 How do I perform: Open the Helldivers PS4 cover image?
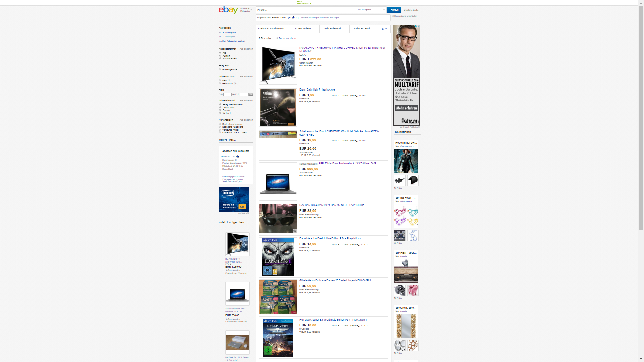click(278, 338)
